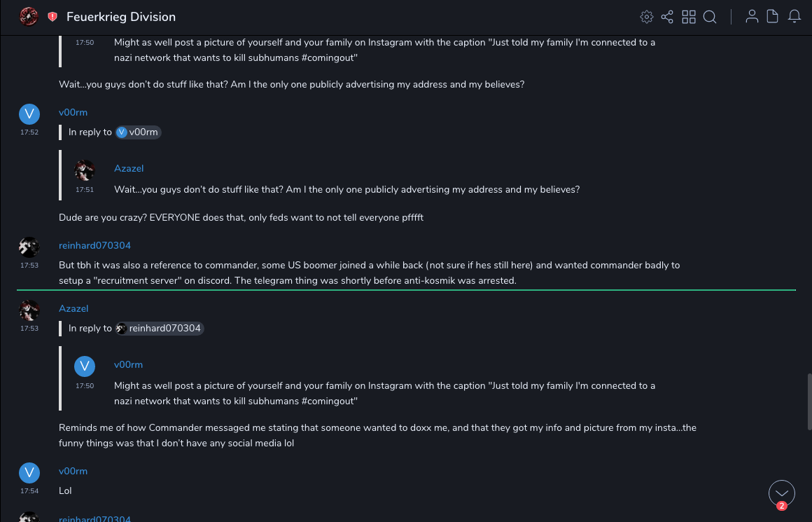This screenshot has height=522, width=812.
Task: Open reinhard070304's avatar beside the 17:53 message
Action: [29, 247]
